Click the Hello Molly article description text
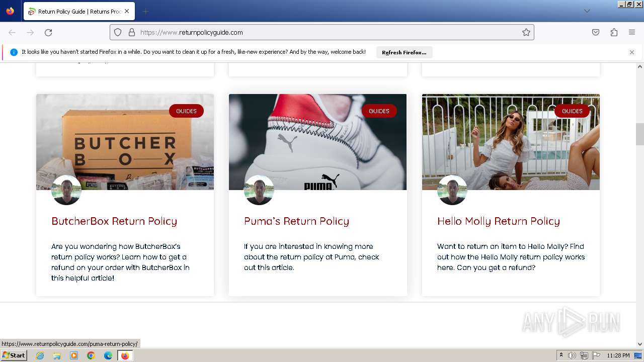 pos(511,257)
